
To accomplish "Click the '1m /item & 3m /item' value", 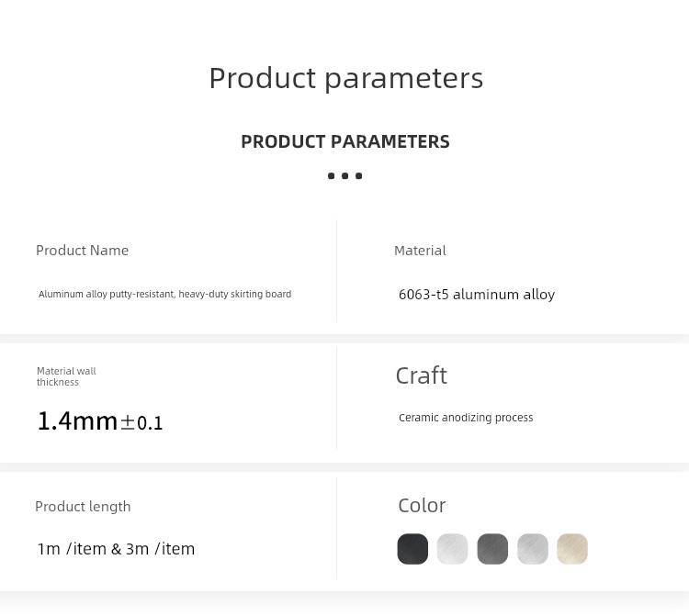I will [116, 549].
